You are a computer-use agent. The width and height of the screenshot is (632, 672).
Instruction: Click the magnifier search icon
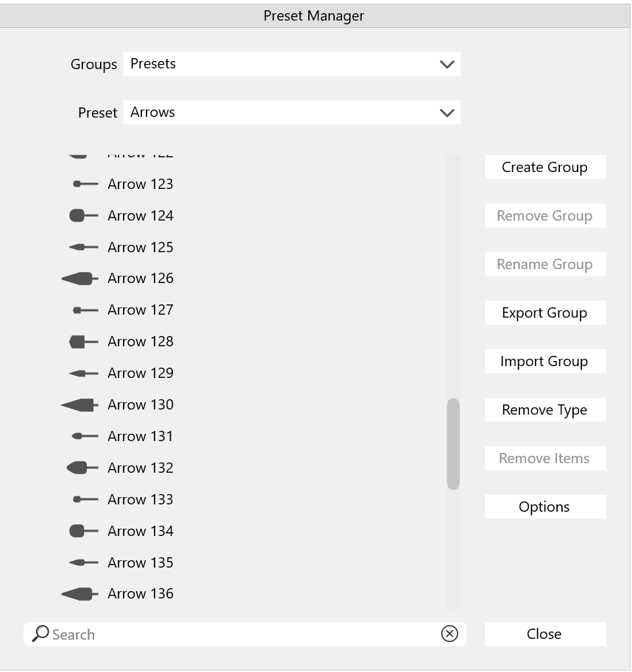[41, 633]
